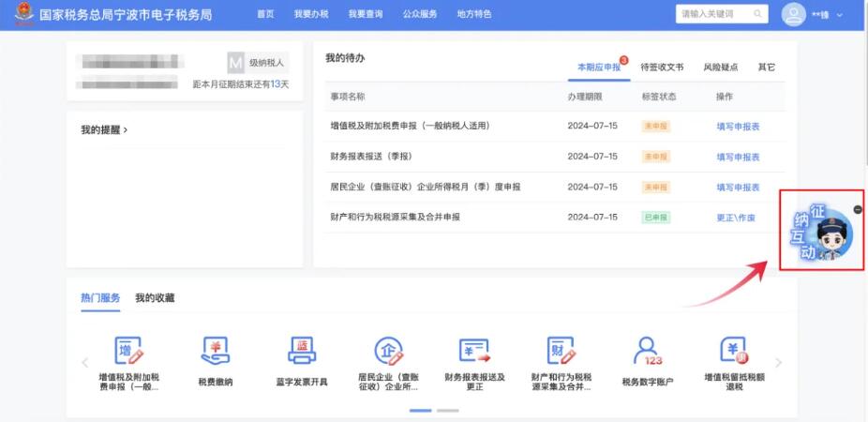Click the search magnifier icon
Viewport: 868px width, 422px height.
click(758, 14)
